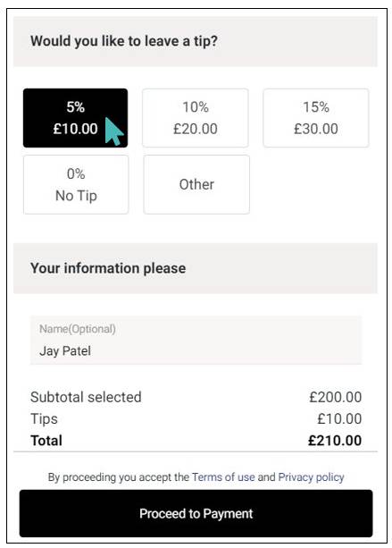Click the Proceed to Payment button
The height and width of the screenshot is (548, 392).
click(x=196, y=513)
